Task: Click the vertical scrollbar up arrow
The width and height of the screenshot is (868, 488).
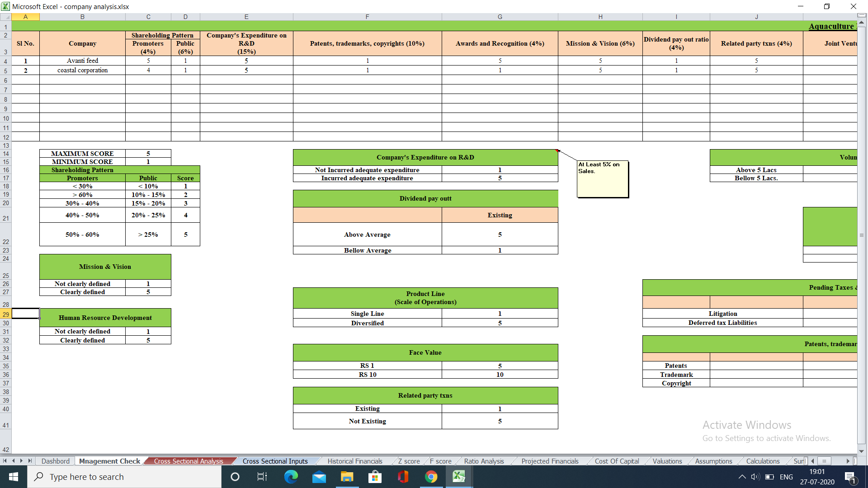Action: 862,22
